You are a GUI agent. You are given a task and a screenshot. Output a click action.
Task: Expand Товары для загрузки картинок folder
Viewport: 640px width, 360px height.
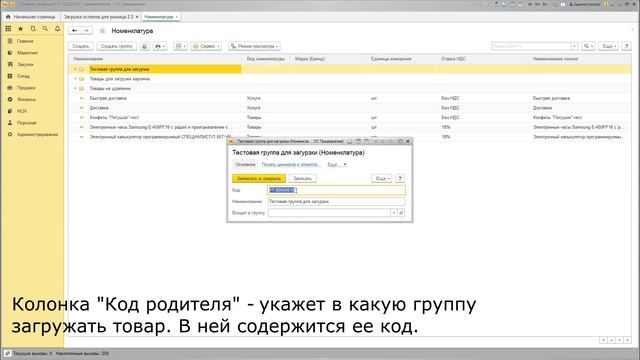75,79
